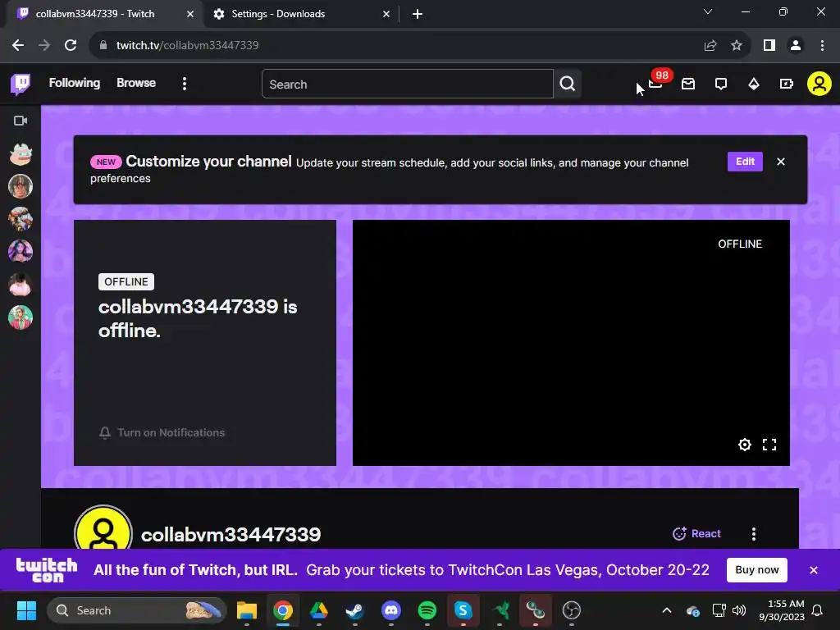
Task: Open Discord from taskbar
Action: coord(391,610)
